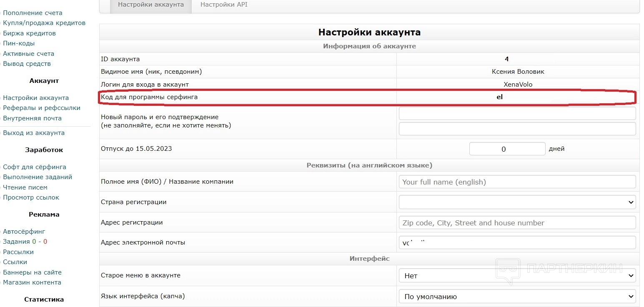Viewport: 644px width, 307px height.
Task: Go to Купля/продажа кредитов
Action: tap(44, 23)
